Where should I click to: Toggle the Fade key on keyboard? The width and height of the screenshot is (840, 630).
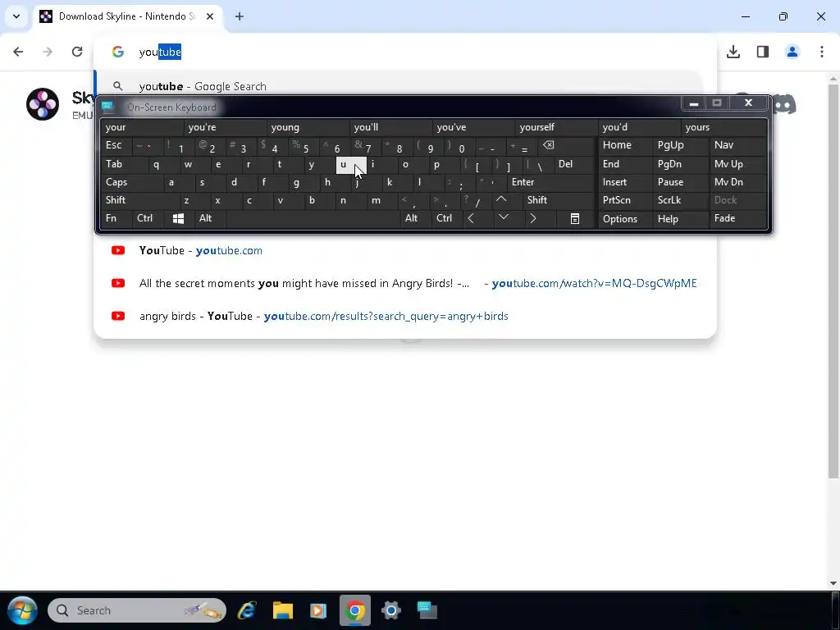pos(738,218)
